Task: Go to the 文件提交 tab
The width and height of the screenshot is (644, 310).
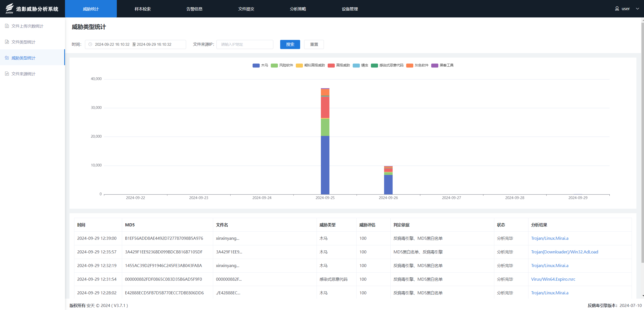Action: click(x=246, y=9)
